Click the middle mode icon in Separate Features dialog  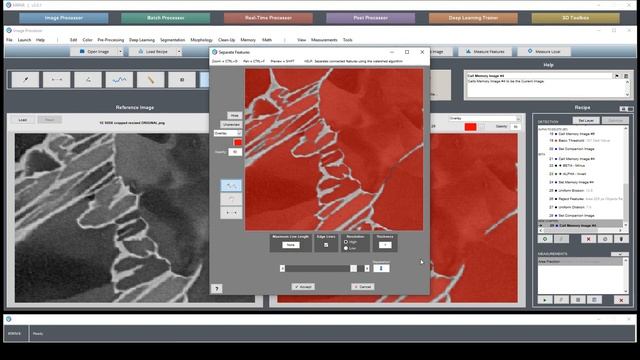[231, 199]
